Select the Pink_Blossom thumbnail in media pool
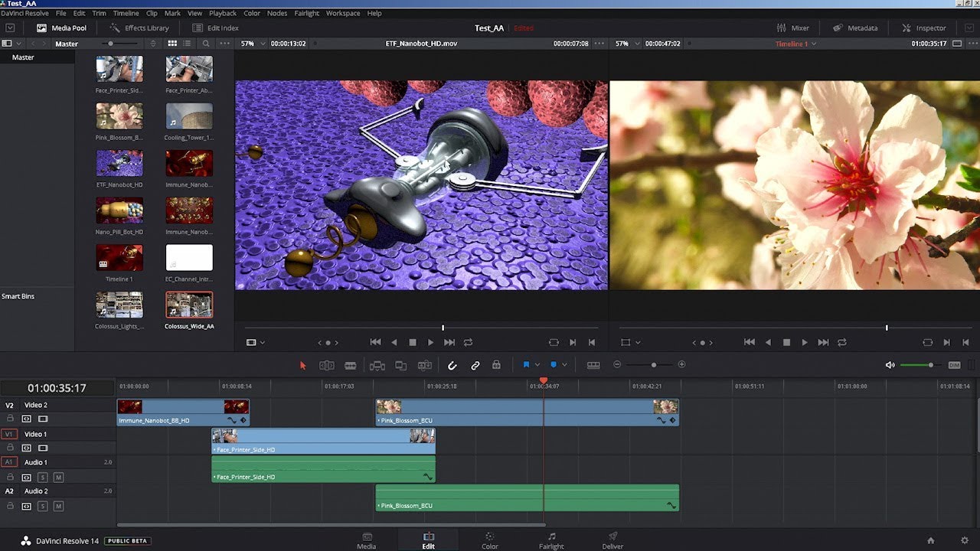Viewport: 980px width, 551px height. (x=119, y=116)
